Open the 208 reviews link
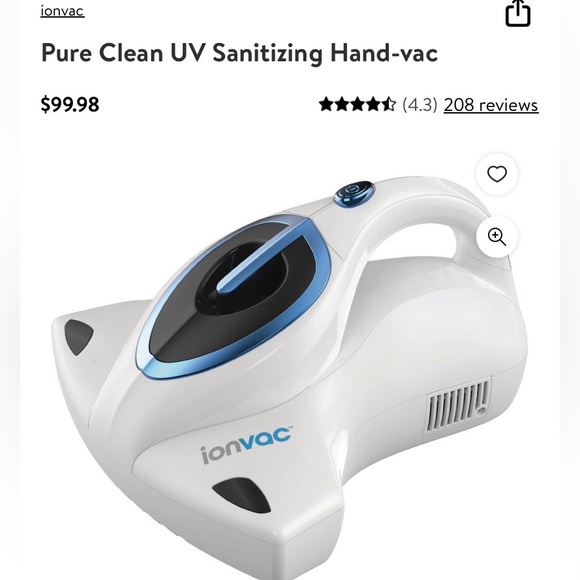Image resolution: width=580 pixels, height=580 pixels. coord(491,105)
